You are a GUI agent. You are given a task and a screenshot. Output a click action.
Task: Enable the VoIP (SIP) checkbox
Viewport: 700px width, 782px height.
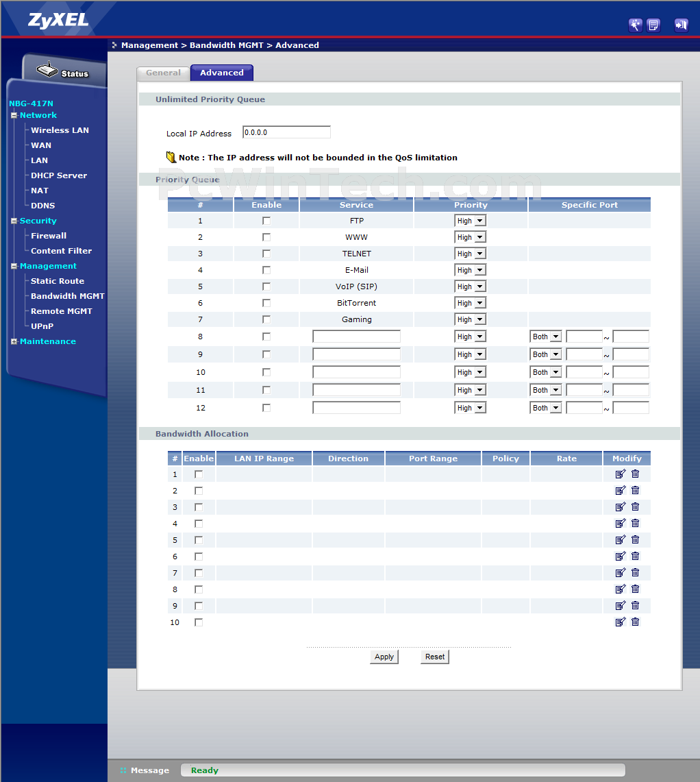[x=266, y=286]
